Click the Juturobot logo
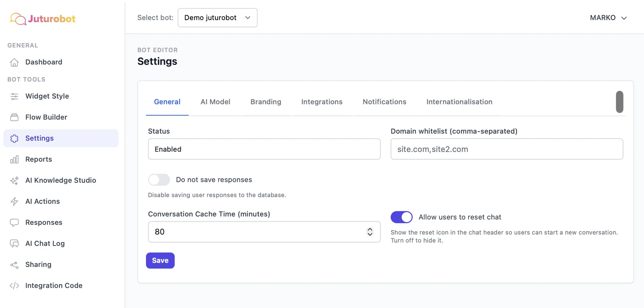 click(43, 19)
